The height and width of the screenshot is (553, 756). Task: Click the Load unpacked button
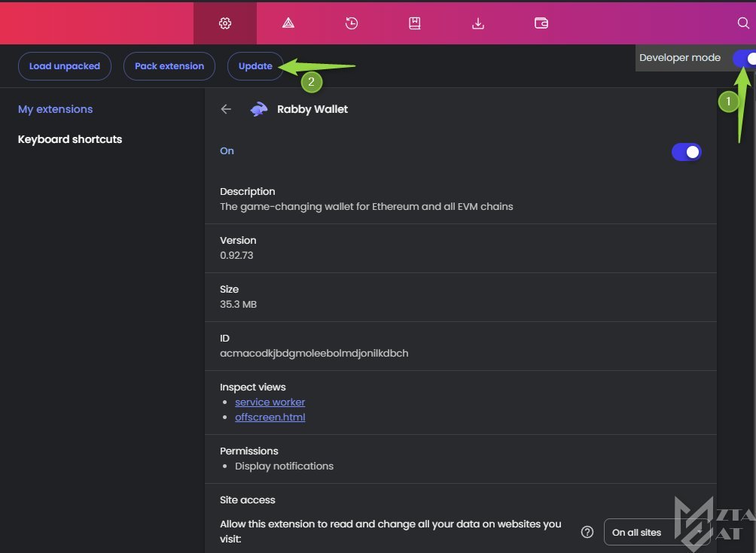pos(65,66)
